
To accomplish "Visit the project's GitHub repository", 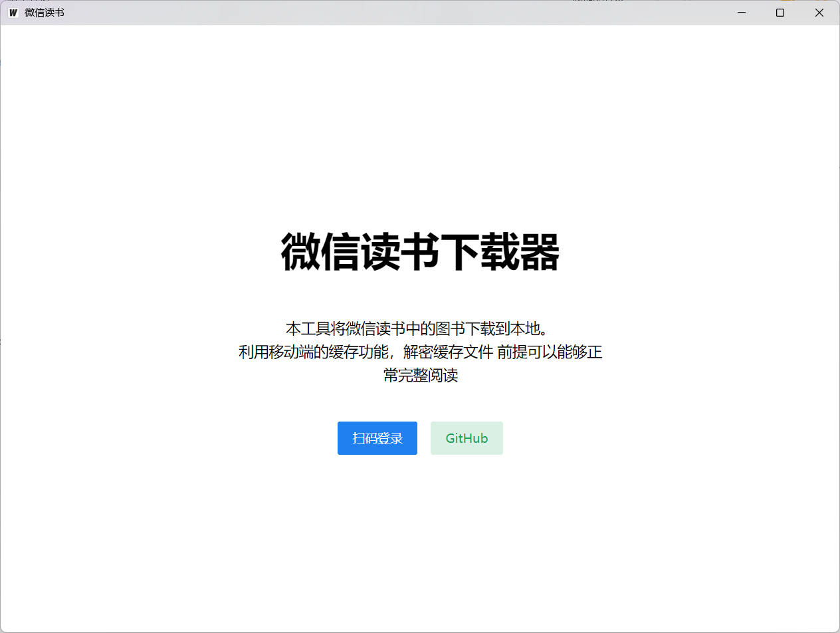I will click(467, 438).
